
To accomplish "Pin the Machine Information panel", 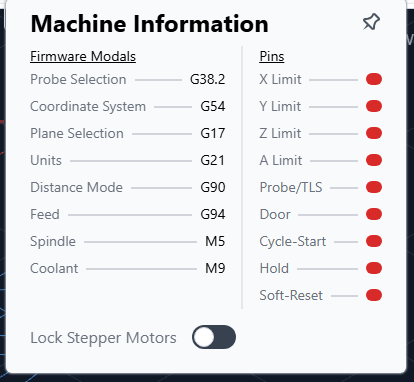I will (x=371, y=22).
